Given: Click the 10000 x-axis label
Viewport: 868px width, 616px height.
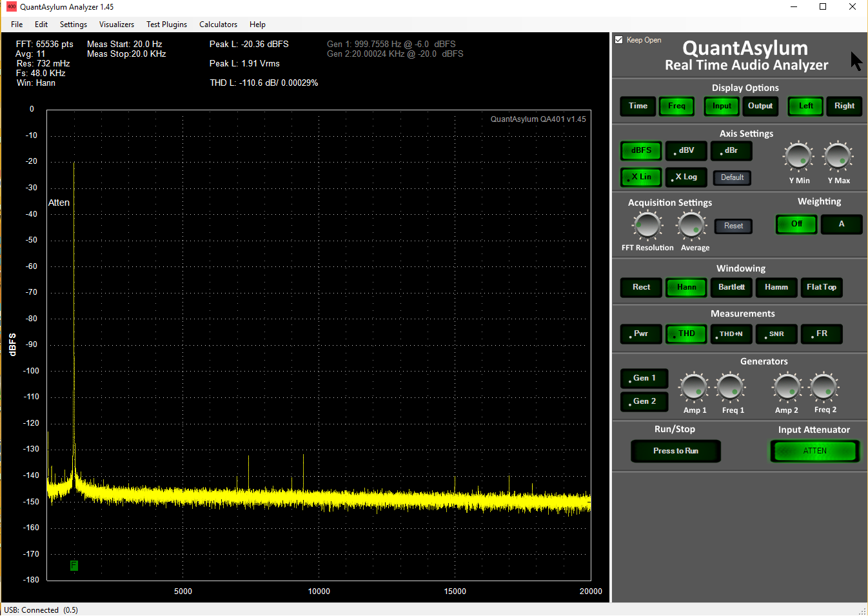Looking at the screenshot, I should tap(319, 591).
